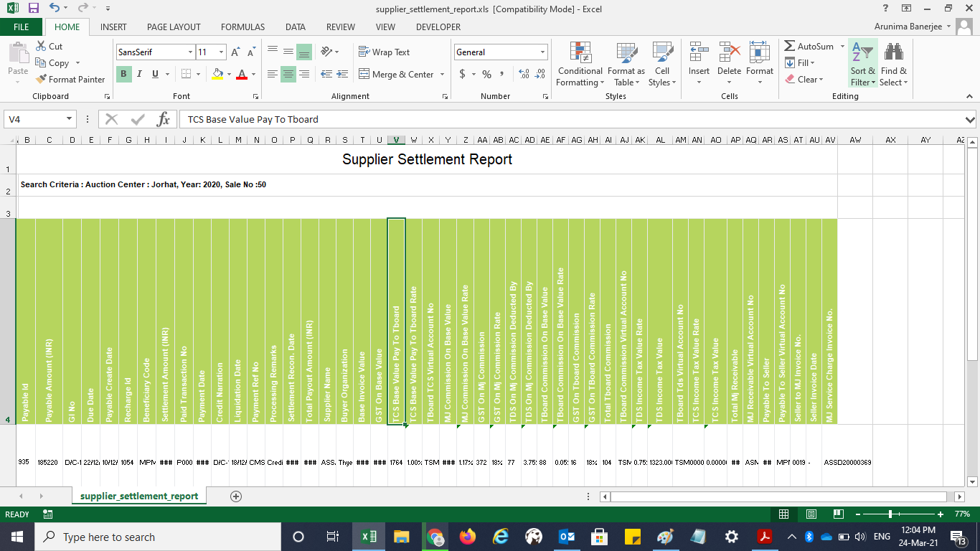
Task: Open Sort & Filter tool
Action: point(862,65)
